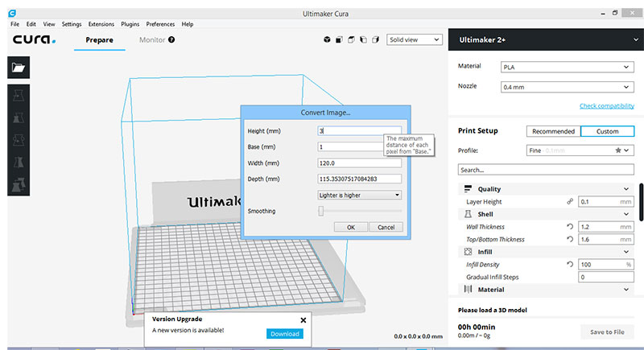Viewport: 644px width, 350px height.
Task: Click the settings Search box
Action: point(546,170)
